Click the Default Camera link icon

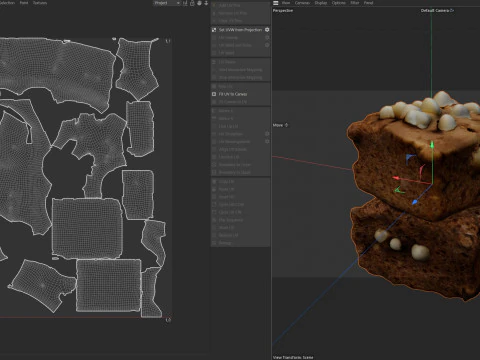452,10
